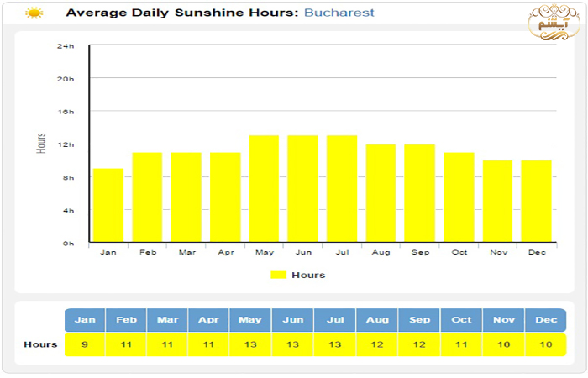
Task: Click the yellow Hours legend swatch
Action: (279, 275)
